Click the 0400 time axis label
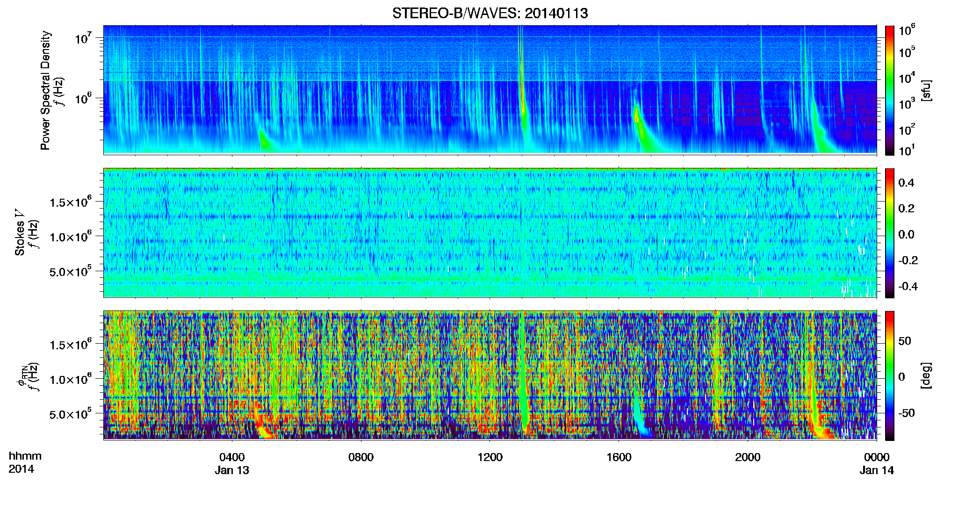The height and width of the screenshot is (505, 980). [x=232, y=457]
